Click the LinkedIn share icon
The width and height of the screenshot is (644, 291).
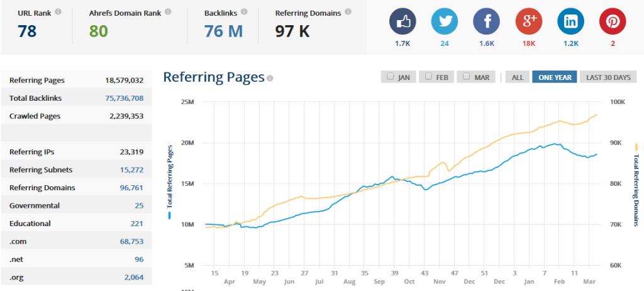click(570, 22)
